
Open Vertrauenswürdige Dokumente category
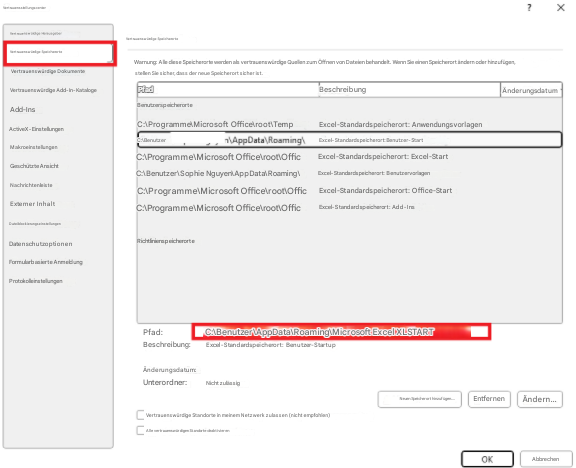(x=48, y=71)
